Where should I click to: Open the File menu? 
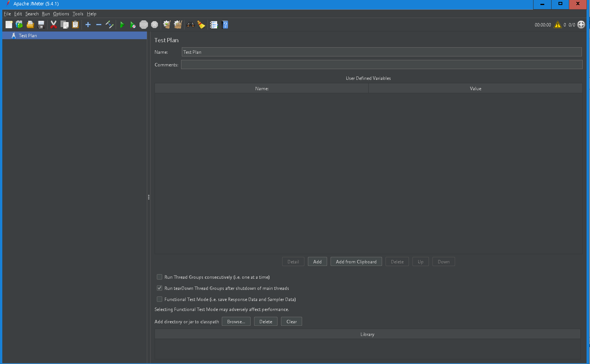7,14
